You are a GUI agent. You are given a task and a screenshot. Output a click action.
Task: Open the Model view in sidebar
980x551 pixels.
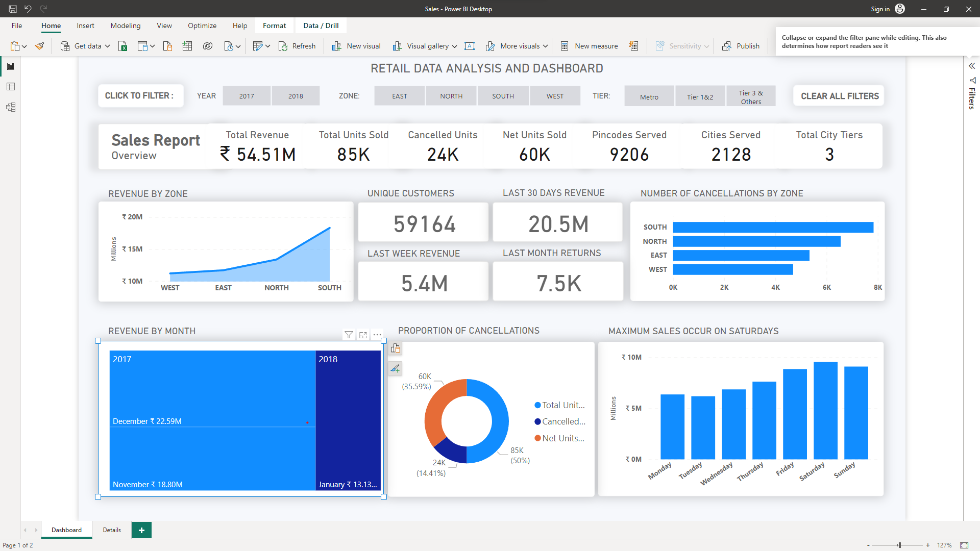[x=11, y=107]
